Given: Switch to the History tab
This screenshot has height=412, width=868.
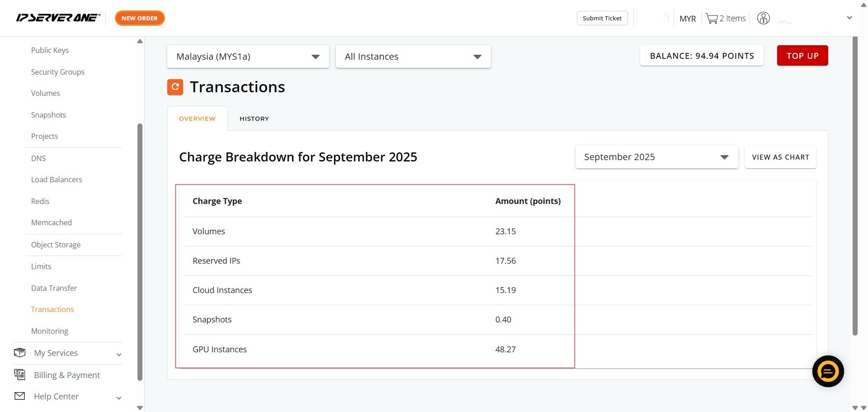Looking at the screenshot, I should [254, 118].
